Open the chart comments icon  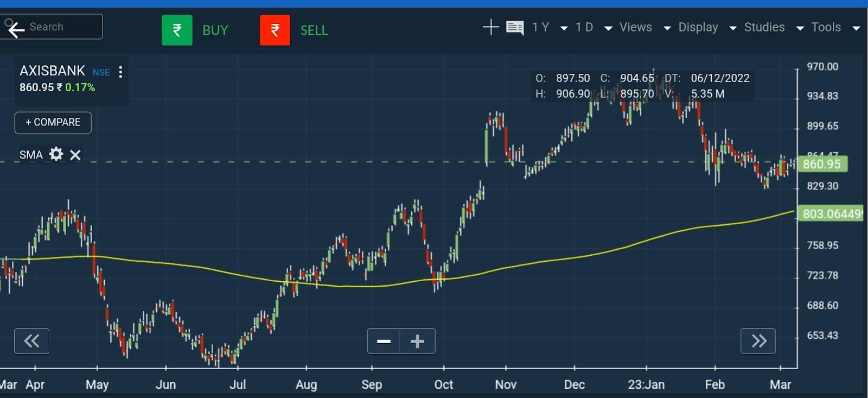coord(515,28)
